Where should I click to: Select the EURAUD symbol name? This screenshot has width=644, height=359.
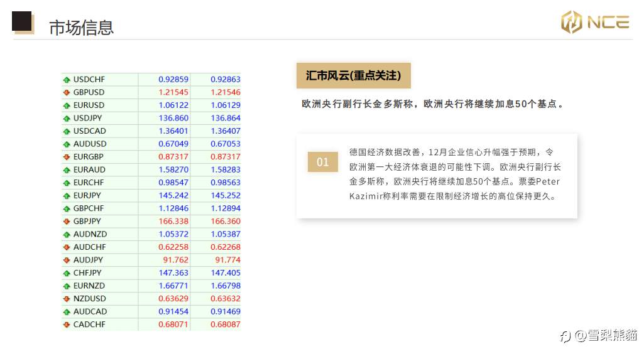click(x=89, y=169)
